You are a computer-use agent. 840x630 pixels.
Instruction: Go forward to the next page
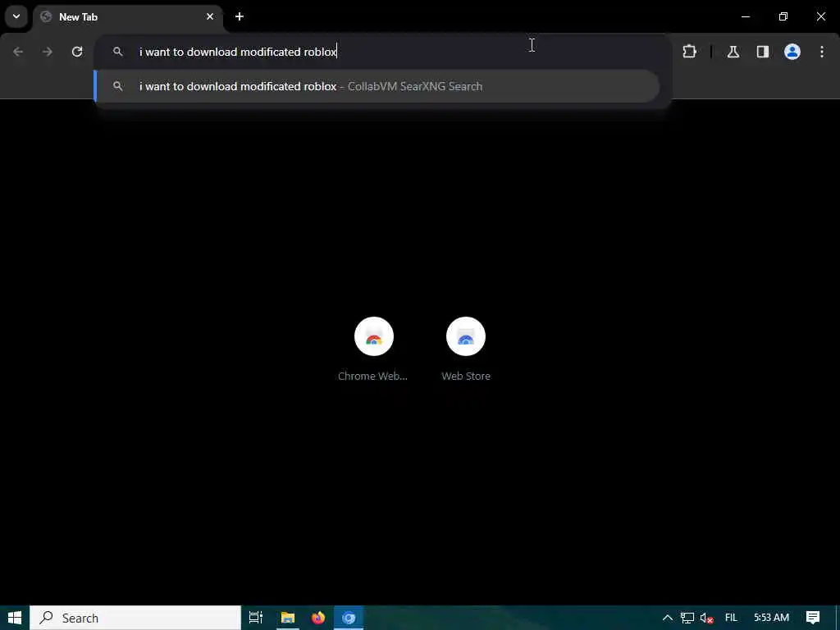pos(48,52)
